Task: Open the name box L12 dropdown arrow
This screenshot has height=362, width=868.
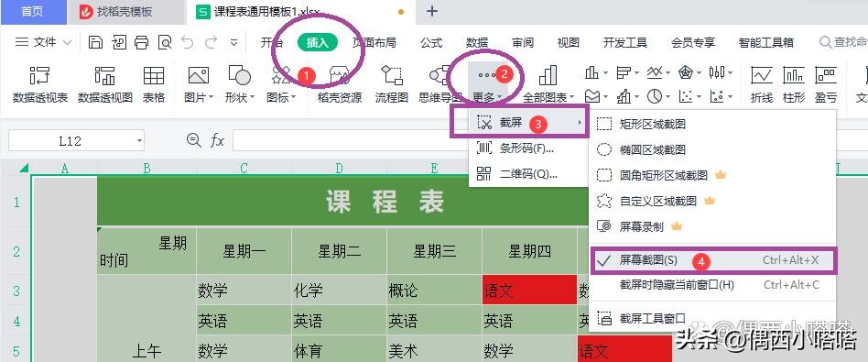Action: click(x=139, y=141)
